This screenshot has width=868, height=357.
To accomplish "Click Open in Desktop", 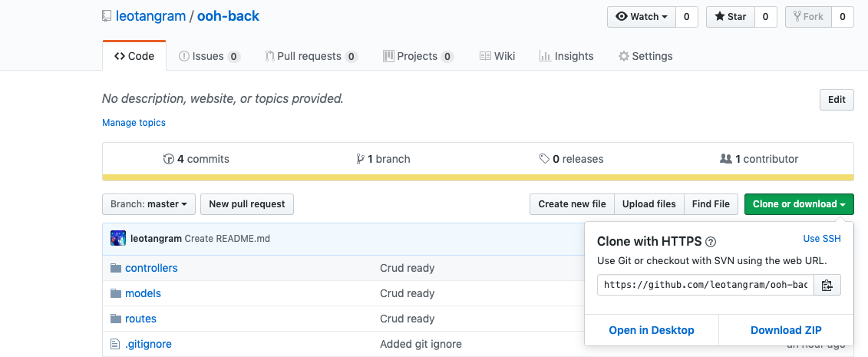I will coord(652,330).
